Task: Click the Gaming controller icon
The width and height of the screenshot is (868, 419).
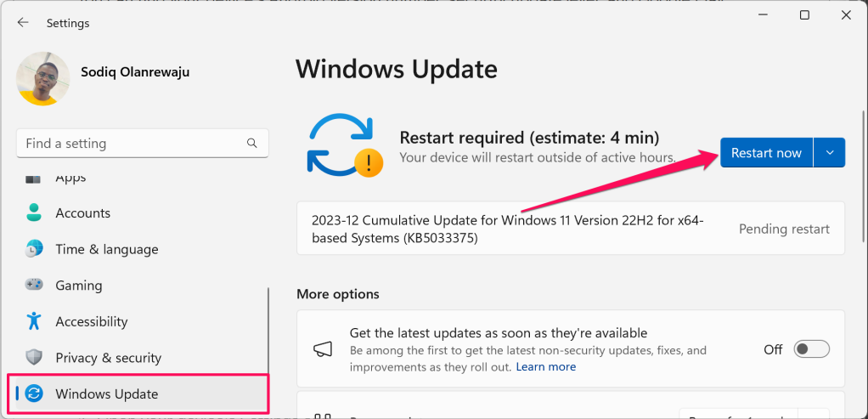Action: pyautogui.click(x=34, y=286)
